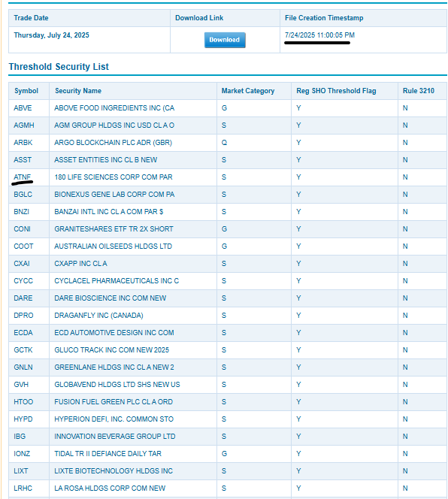Click the blue Download button
The height and width of the screenshot is (499, 448).
[225, 40]
